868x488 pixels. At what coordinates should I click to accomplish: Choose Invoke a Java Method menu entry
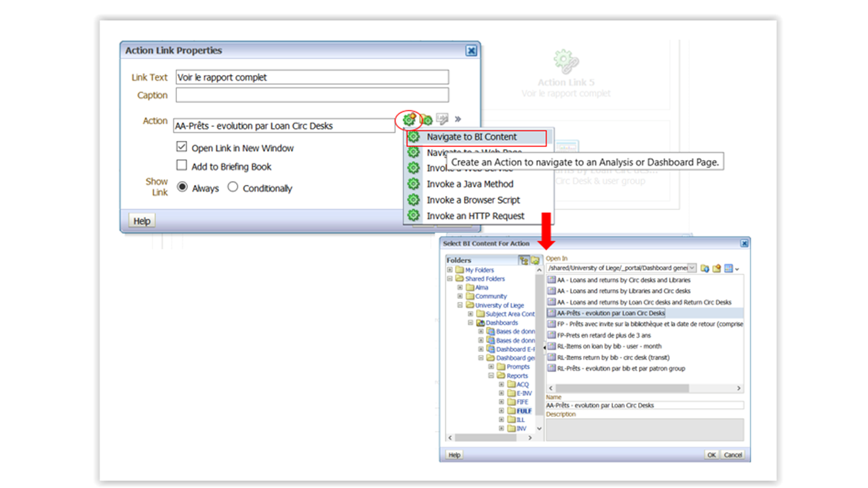[470, 184]
